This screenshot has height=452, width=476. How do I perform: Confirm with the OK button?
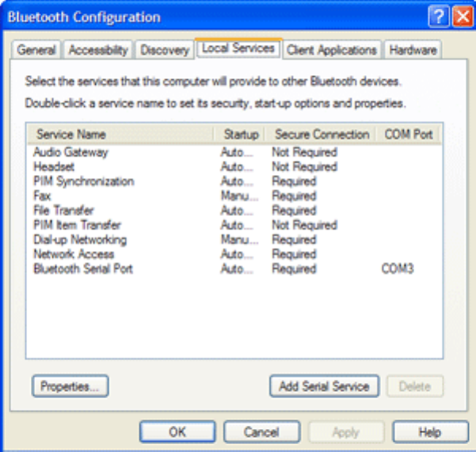[x=177, y=432]
